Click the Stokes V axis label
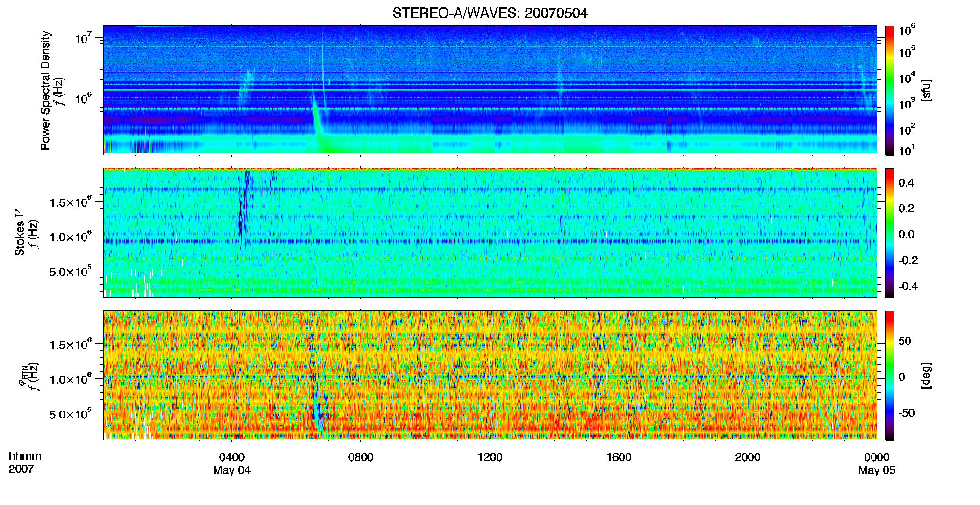980x505 pixels. click(x=20, y=232)
